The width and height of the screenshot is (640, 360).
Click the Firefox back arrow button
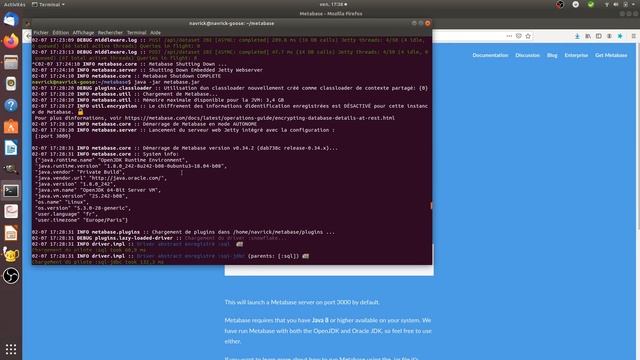(x=28, y=36)
